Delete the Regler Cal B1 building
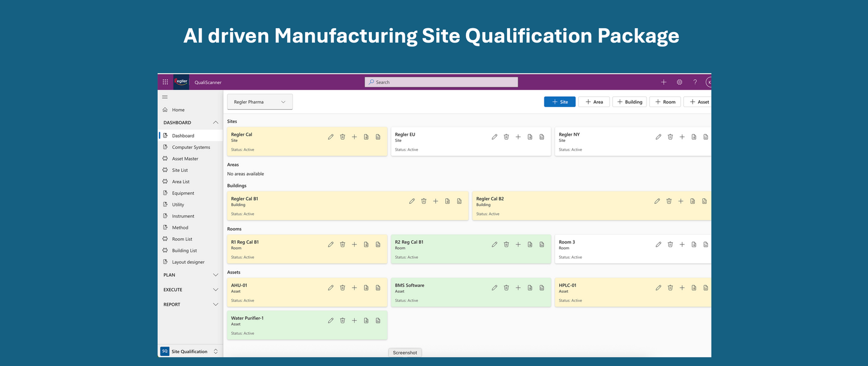 (424, 201)
